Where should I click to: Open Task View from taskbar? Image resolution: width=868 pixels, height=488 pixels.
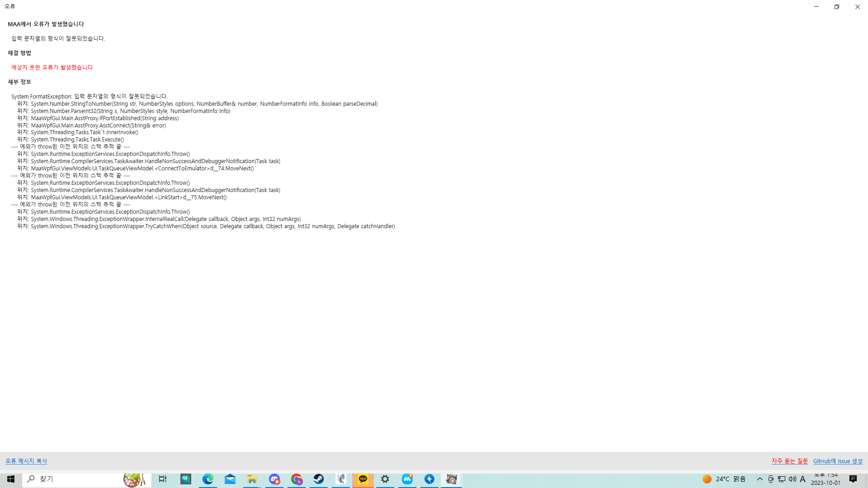163,479
